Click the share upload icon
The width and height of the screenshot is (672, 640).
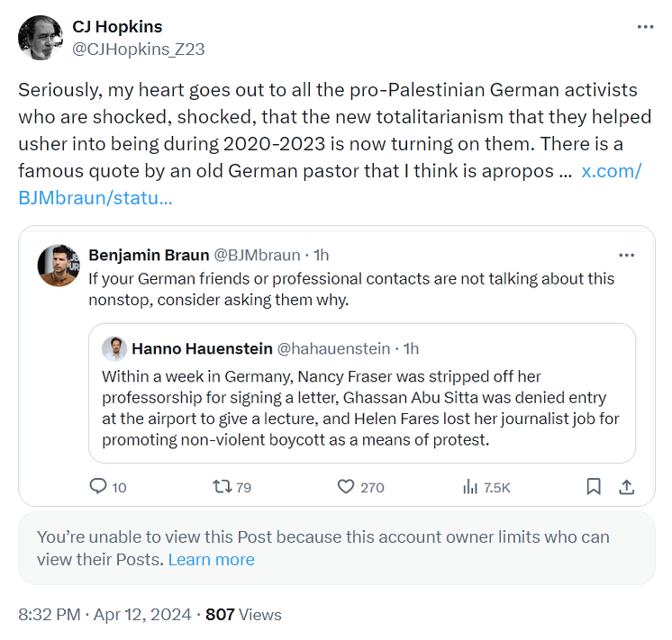coord(626,486)
